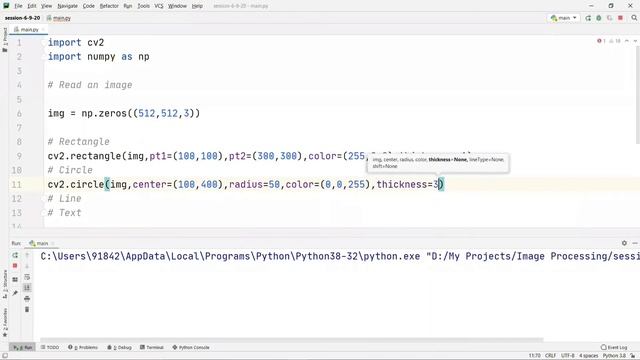Image resolution: width=640 pixels, height=360 pixels.
Task: Click the UTF-8 encoding status
Action: pos(568,356)
